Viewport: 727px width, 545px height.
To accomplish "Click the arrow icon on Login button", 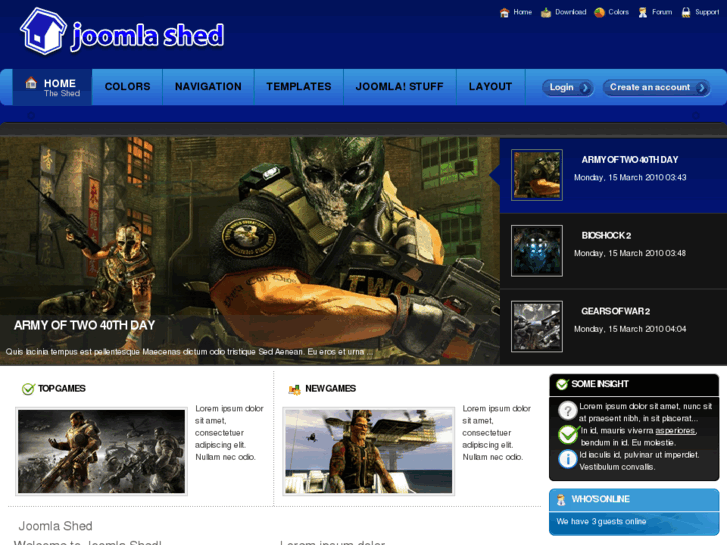I will [x=585, y=88].
